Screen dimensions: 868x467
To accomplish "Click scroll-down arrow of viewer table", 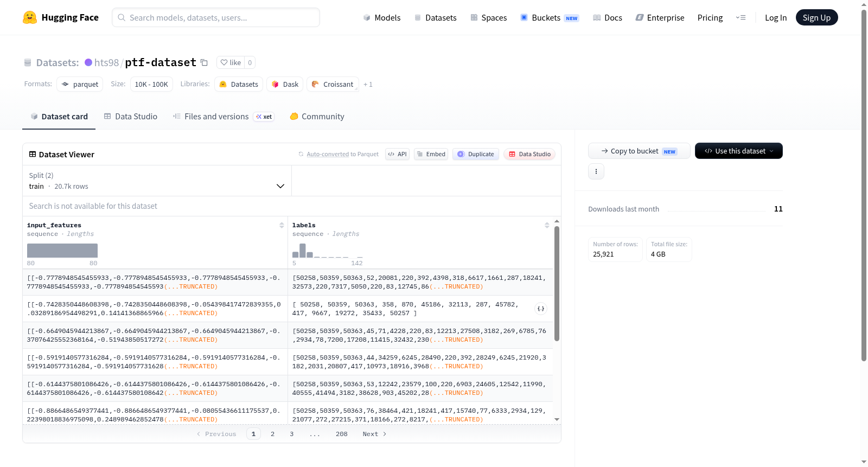I will click(x=557, y=419).
